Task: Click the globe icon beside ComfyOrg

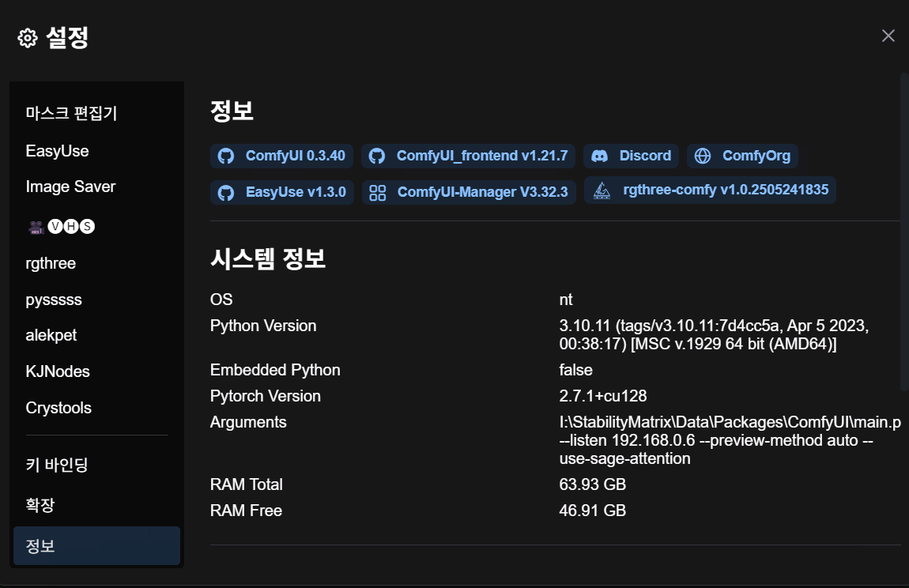Action: [x=703, y=156]
